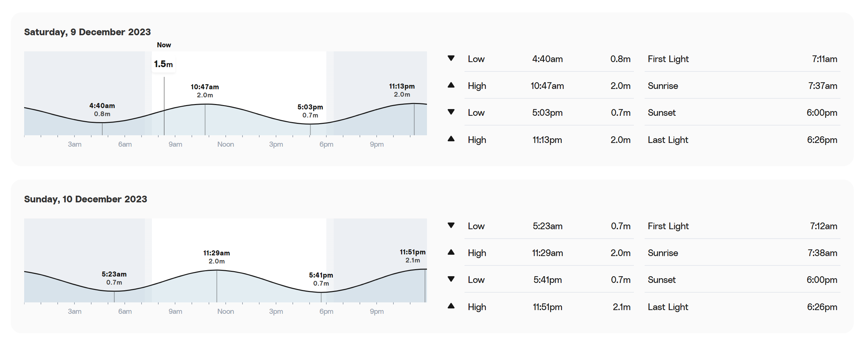Image resolution: width=868 pixels, height=345 pixels.
Task: Click Sunday's Last Light 6:26pm row
Action: (x=742, y=307)
